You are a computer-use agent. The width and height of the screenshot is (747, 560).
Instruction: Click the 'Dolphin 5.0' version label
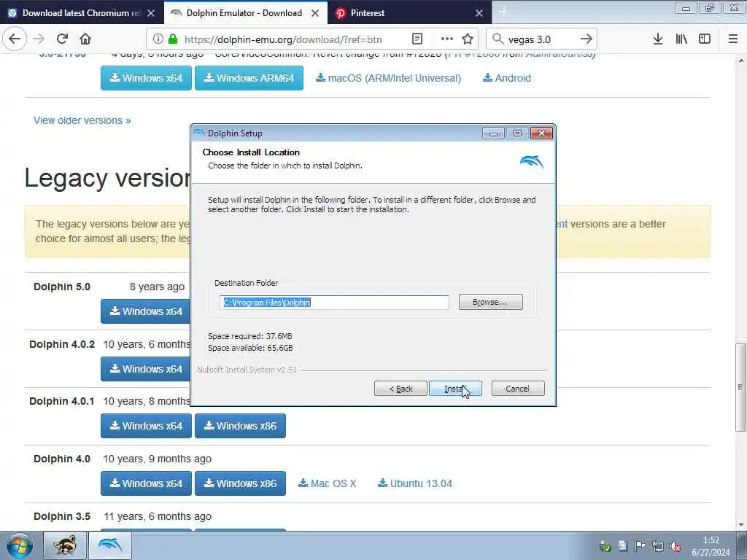62,287
